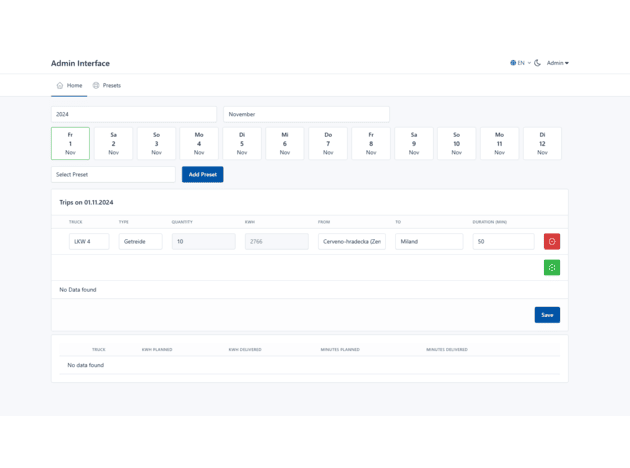630x468 pixels.
Task: Click the KWH field showing 2766
Action: [277, 241]
